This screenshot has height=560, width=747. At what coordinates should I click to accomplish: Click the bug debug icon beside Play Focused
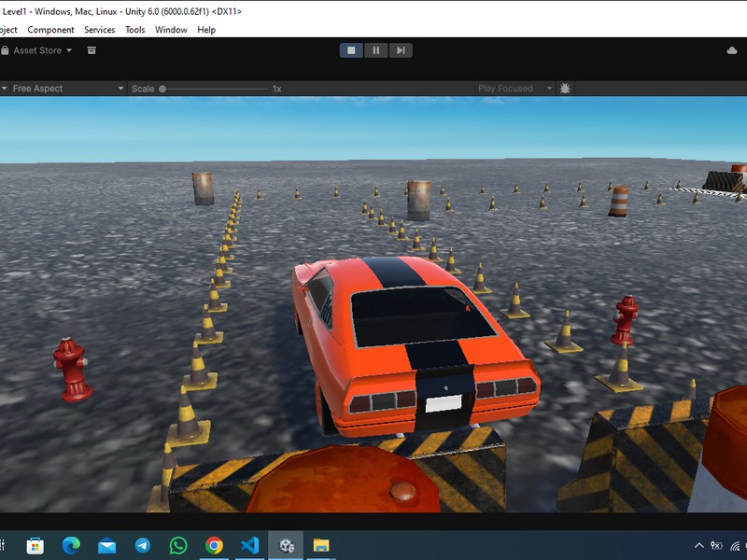pos(565,87)
